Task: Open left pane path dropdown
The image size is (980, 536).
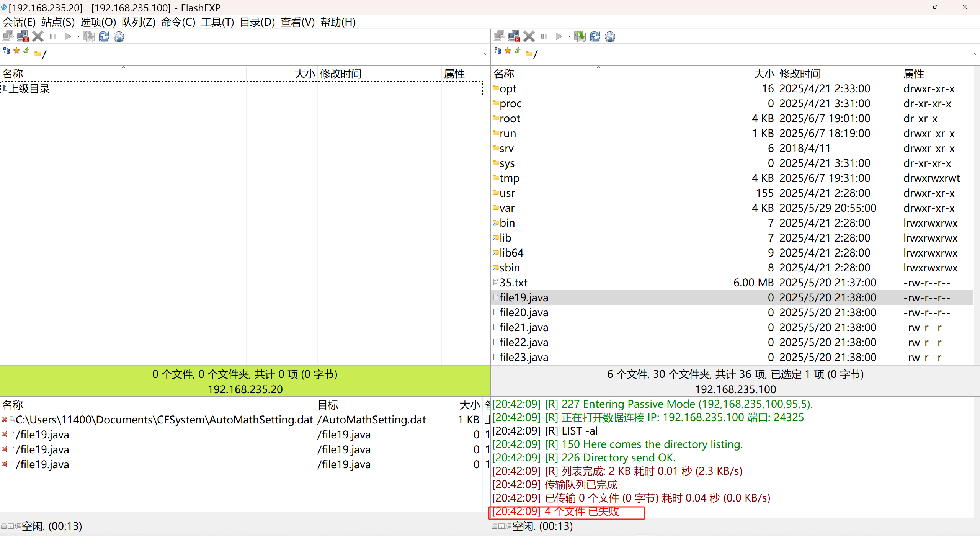Action: (485, 54)
